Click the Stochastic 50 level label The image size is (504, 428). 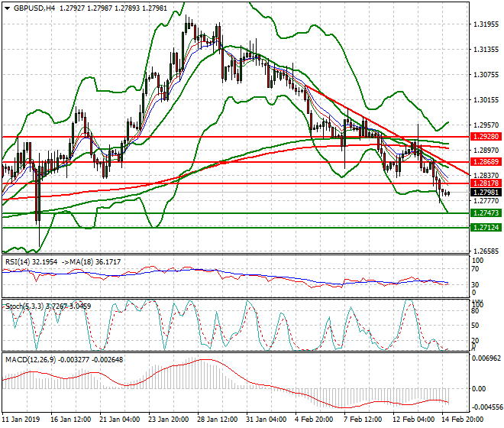pos(475,326)
